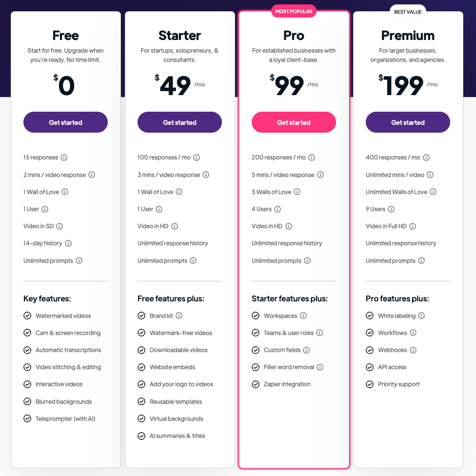Show info for Teams & user roles
476x476 pixels.
point(319,333)
